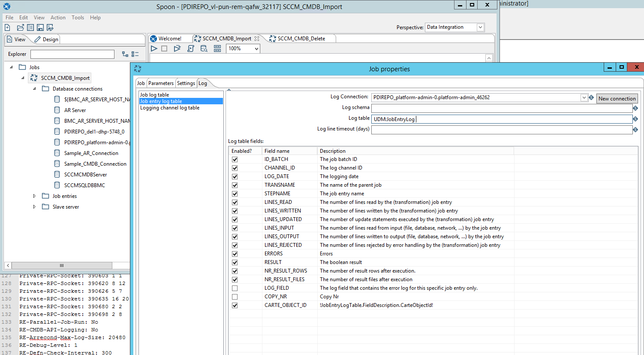Collapse all tree nodes in Explorer
The height and width of the screenshot is (355, 644).
point(135,54)
